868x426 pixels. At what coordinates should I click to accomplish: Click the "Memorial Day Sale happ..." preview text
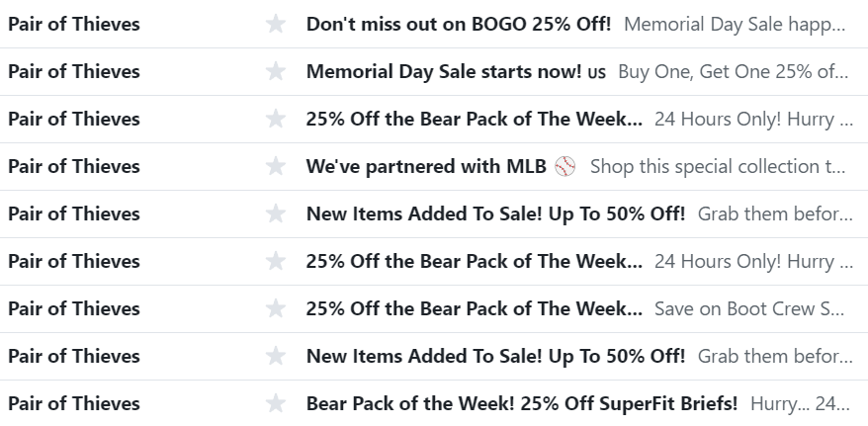coord(735,24)
